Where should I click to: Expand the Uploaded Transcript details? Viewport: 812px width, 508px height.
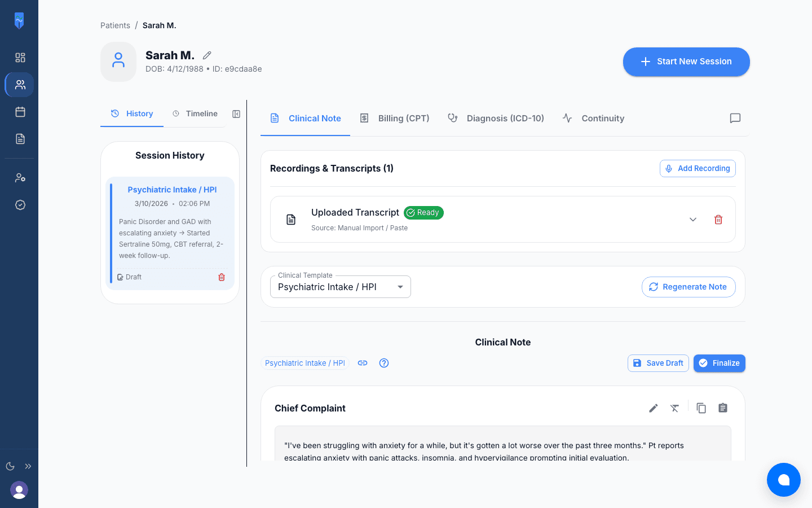[693, 220]
